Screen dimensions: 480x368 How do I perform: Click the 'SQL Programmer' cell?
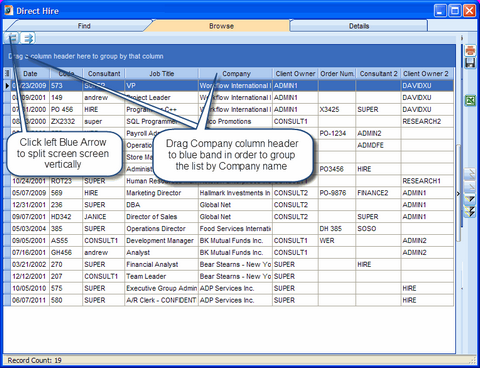point(162,122)
